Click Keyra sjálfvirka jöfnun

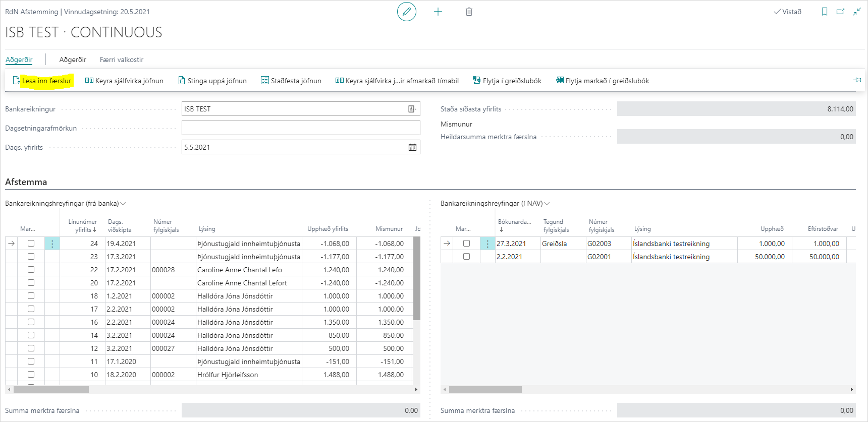pos(124,81)
